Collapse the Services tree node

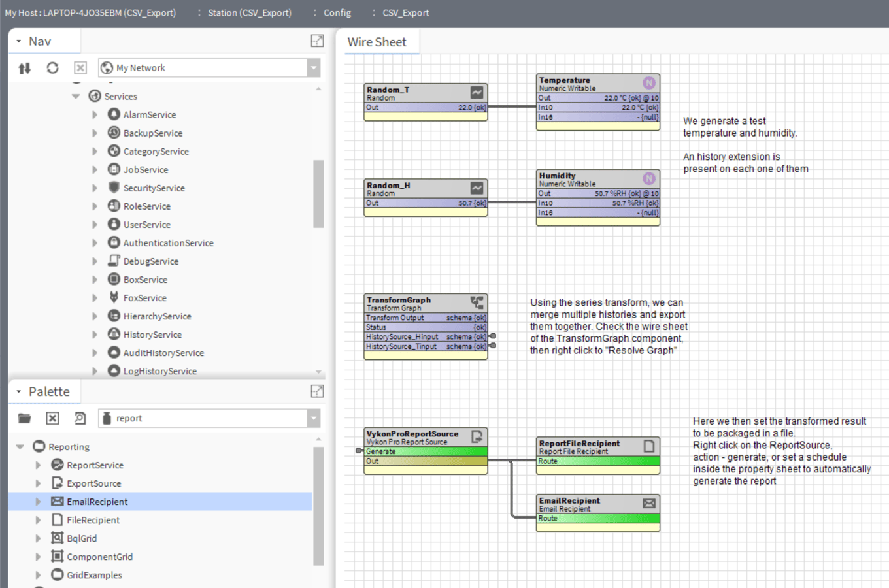coord(76,96)
